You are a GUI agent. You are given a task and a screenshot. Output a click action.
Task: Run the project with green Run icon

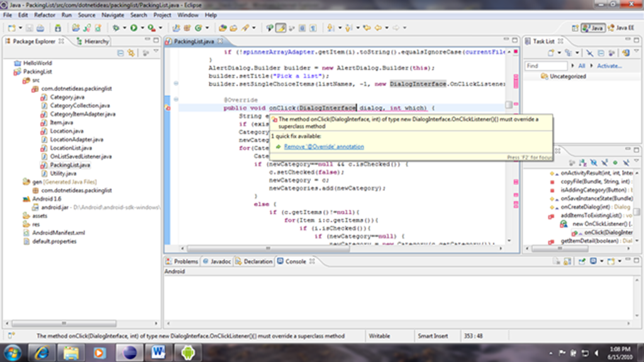(x=134, y=28)
